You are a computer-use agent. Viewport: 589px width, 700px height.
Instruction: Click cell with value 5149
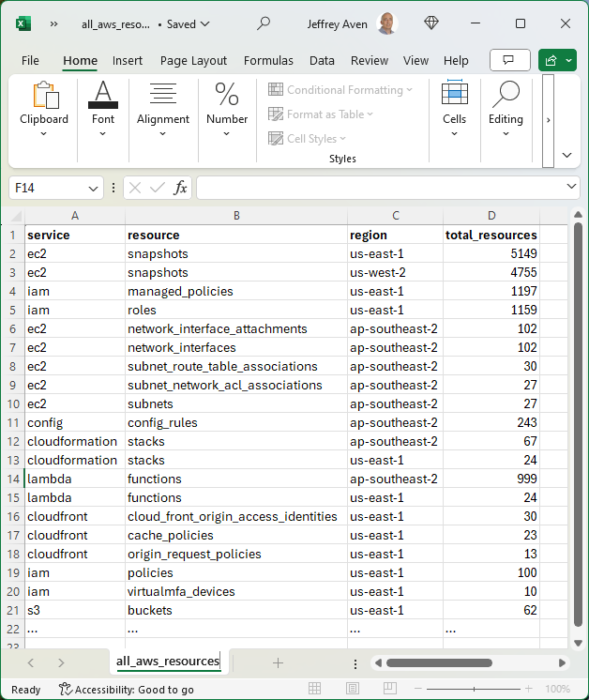click(x=491, y=253)
